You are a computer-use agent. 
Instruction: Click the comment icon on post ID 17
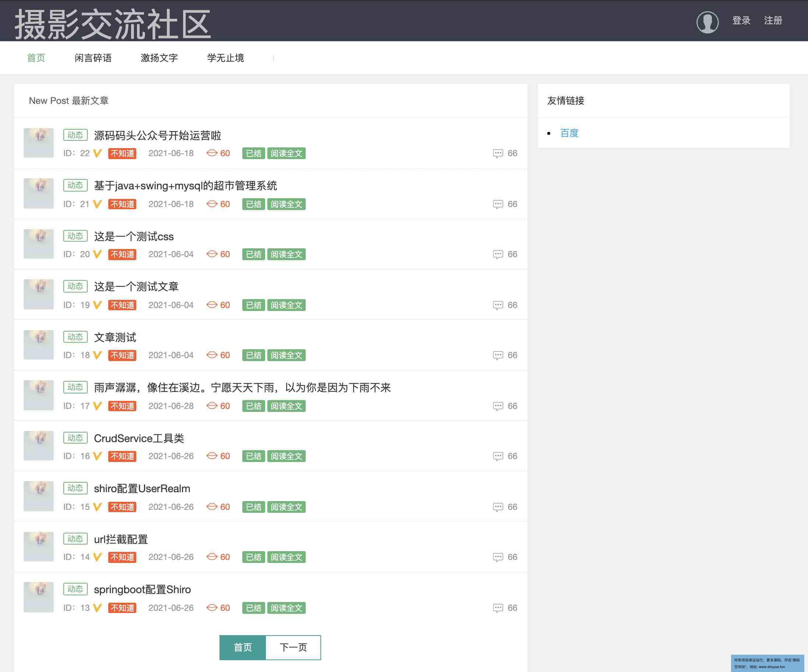pyautogui.click(x=498, y=406)
